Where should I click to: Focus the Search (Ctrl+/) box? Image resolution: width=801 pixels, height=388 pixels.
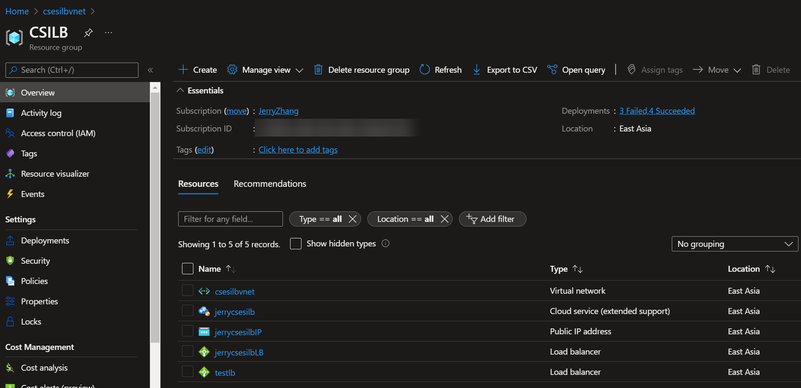click(x=72, y=70)
